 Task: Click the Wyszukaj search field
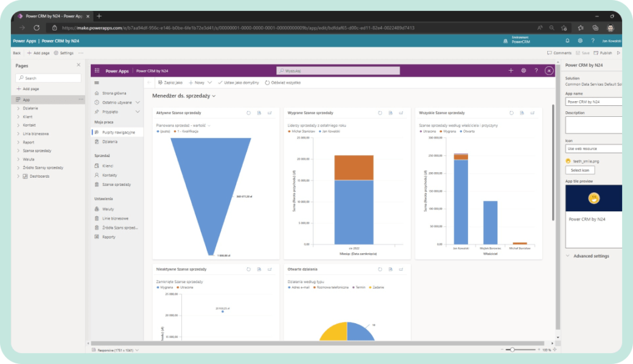coord(338,71)
